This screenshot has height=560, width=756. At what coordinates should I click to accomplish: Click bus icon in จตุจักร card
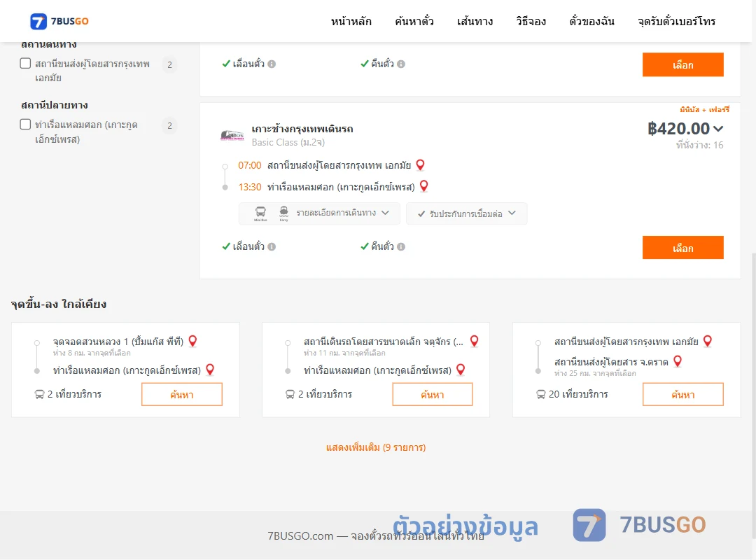(290, 395)
